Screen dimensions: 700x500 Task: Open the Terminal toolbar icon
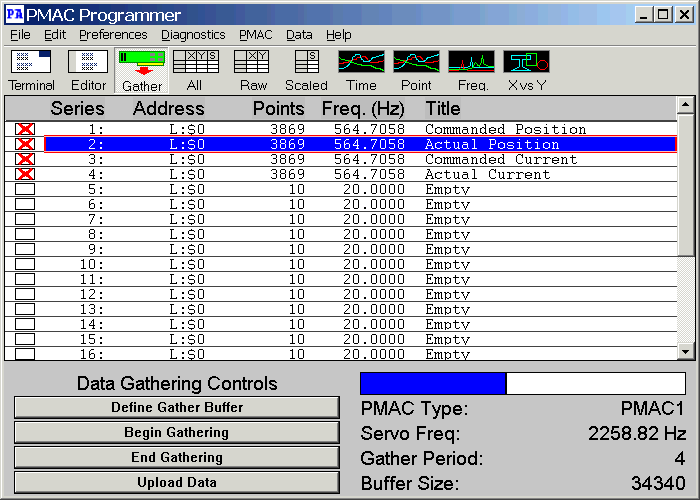32,69
